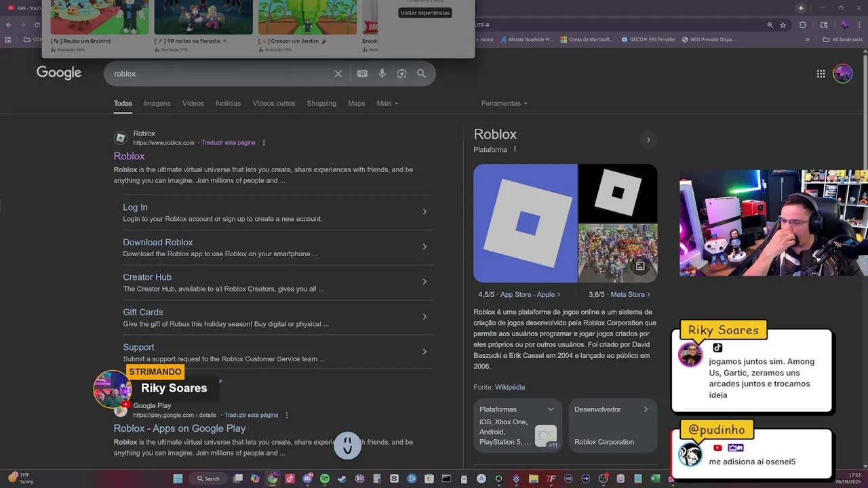Open the Roblox characters crowd image
This screenshot has width=868, height=488.
pos(618,253)
